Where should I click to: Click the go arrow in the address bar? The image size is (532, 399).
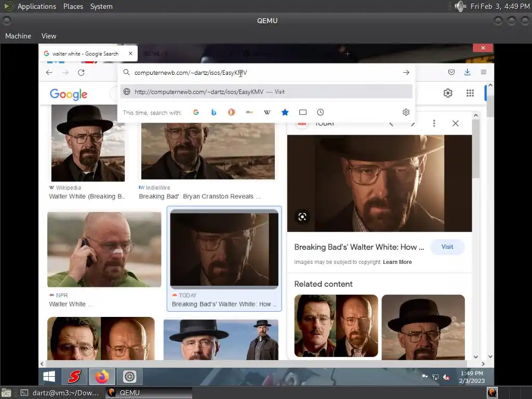(406, 72)
